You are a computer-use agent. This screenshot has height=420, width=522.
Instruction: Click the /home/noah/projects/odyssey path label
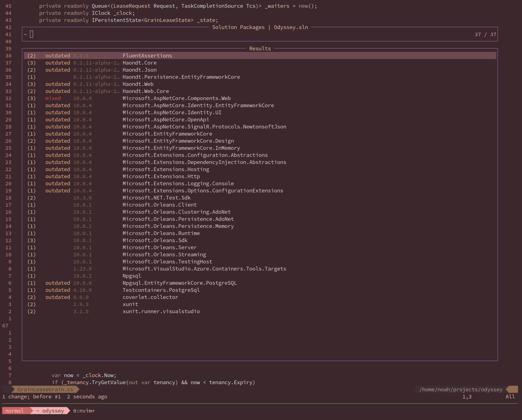pos(461,389)
